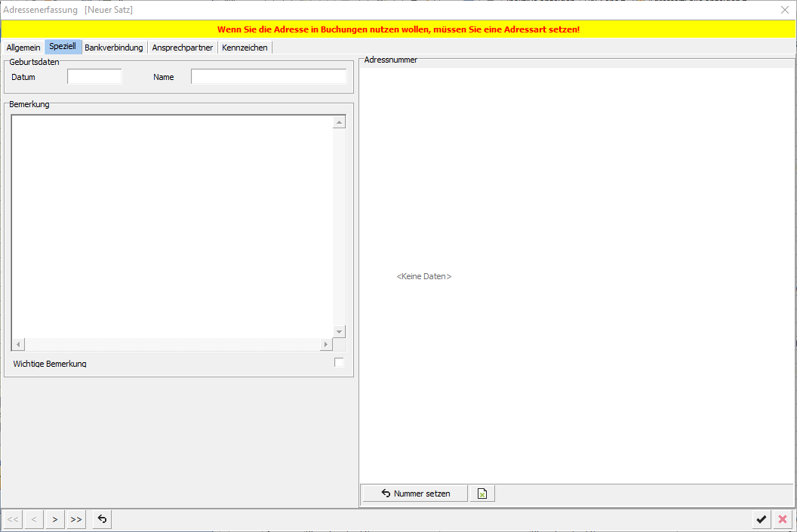Click Bemerkung scrollbar up arrow
Screen dimensions: 797x532
(x=339, y=122)
